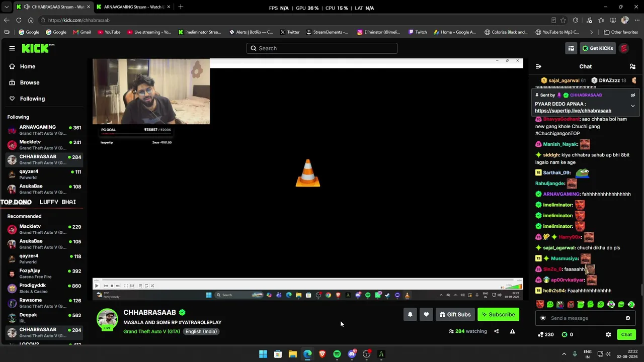Expand the bookmarks overflow chevron
Image resolution: width=644 pixels, height=362 pixels.
pyautogui.click(x=591, y=32)
